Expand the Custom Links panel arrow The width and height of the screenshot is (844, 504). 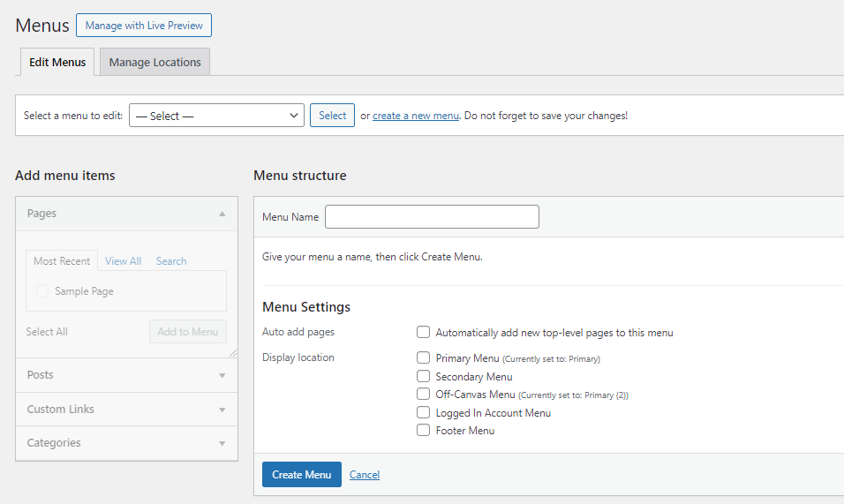222,410
